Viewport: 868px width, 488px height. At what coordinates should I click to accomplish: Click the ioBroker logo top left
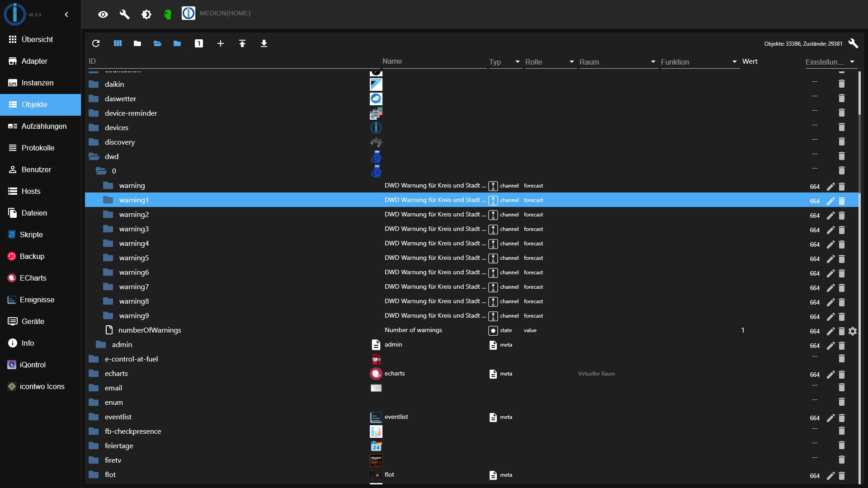14,14
